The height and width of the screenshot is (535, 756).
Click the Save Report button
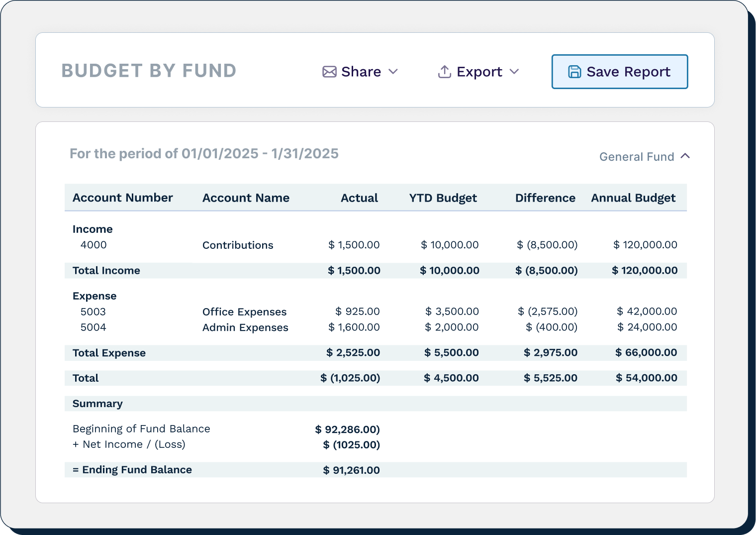coord(619,72)
